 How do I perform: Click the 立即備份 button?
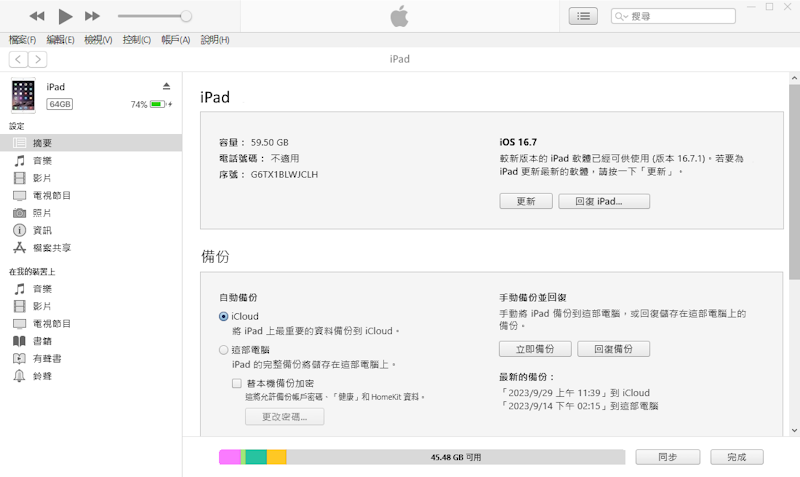(535, 349)
